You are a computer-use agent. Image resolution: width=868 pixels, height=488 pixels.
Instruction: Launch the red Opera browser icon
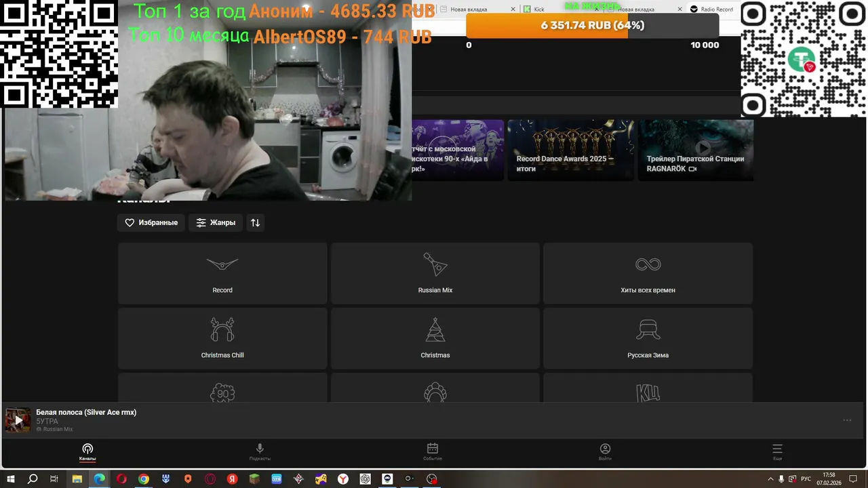pos(121,479)
